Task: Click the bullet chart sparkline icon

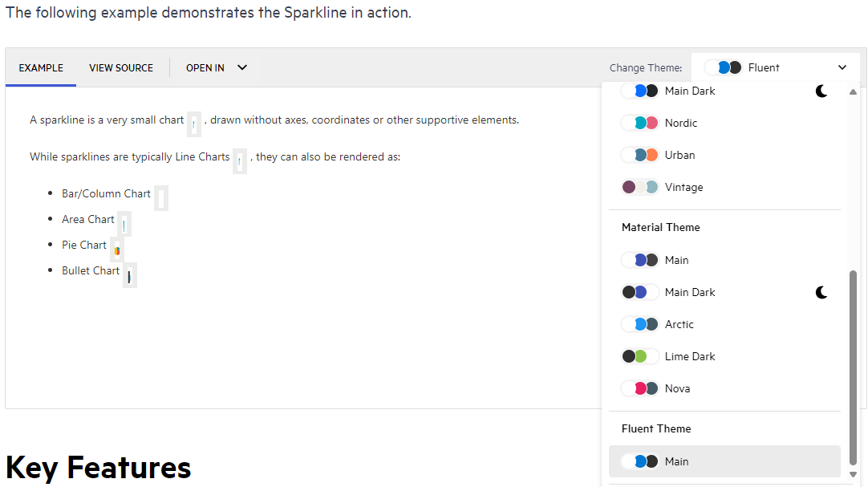Action: click(x=129, y=276)
